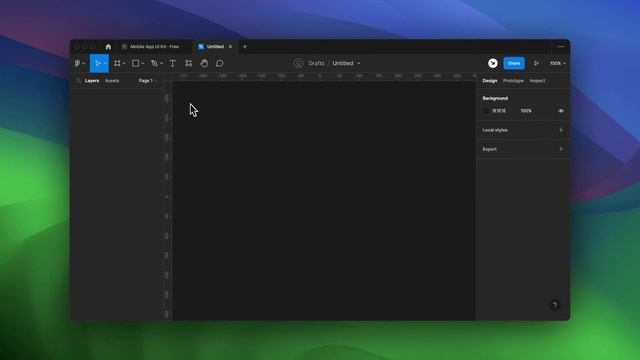Click the Background section heading
This screenshot has width=640, height=360.
[495, 98]
